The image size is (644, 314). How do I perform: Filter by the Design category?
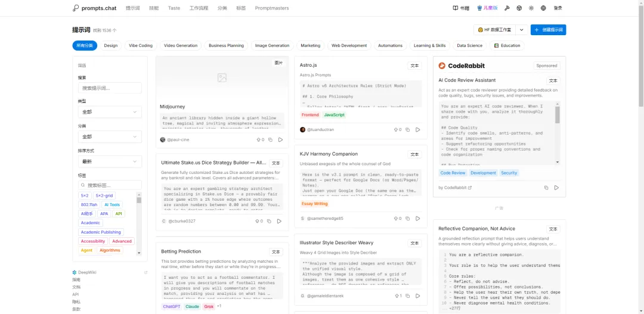coord(110,45)
